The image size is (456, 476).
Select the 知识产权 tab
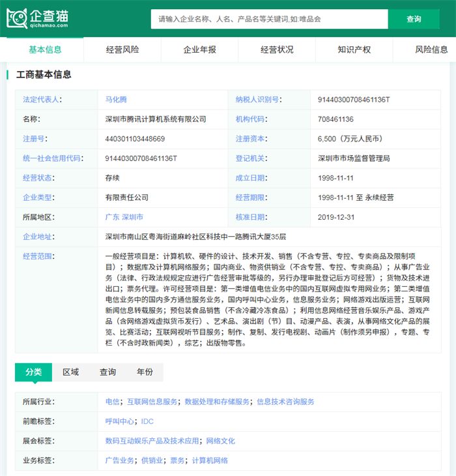(x=354, y=50)
